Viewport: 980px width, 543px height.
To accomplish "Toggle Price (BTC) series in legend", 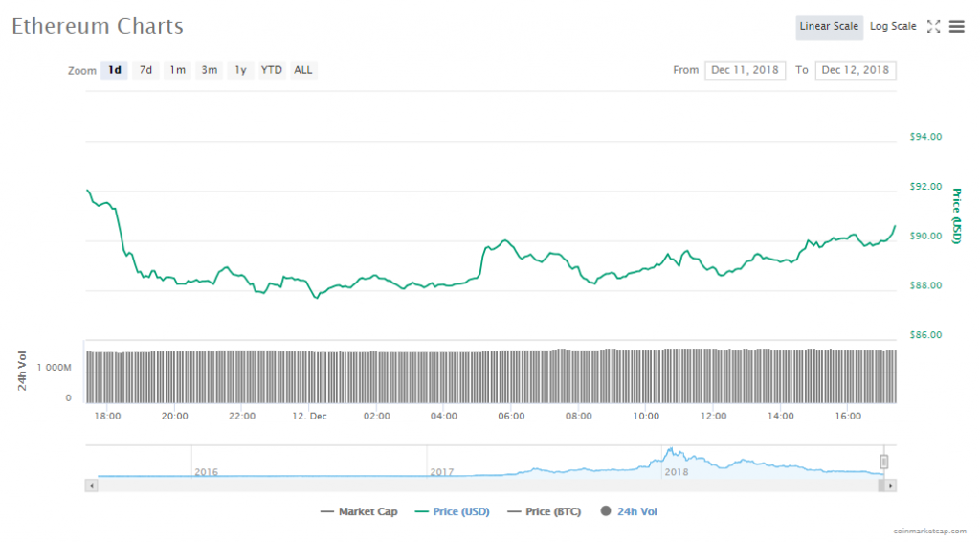I will (544, 512).
